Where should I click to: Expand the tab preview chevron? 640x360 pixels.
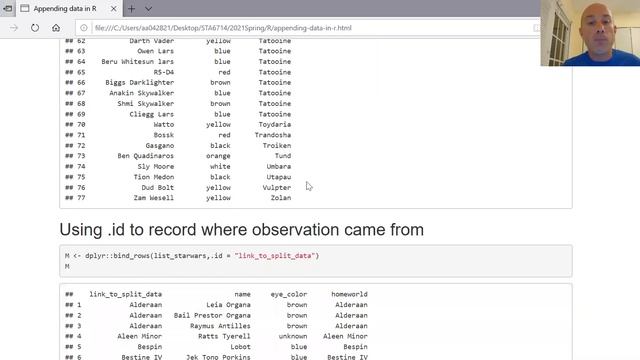click(x=149, y=9)
